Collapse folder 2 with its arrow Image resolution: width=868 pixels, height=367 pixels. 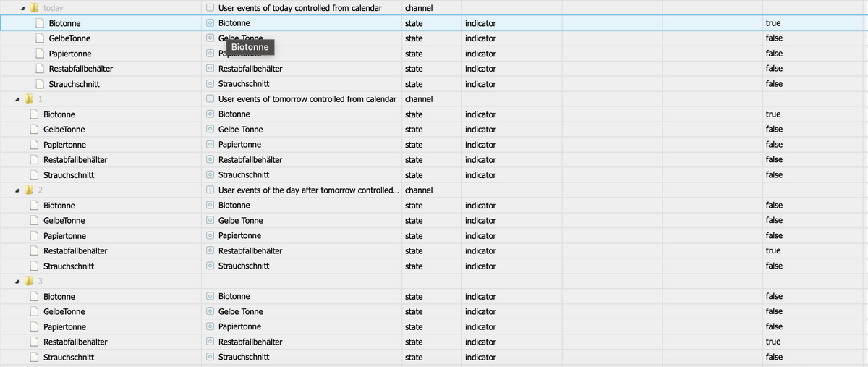[x=17, y=190]
